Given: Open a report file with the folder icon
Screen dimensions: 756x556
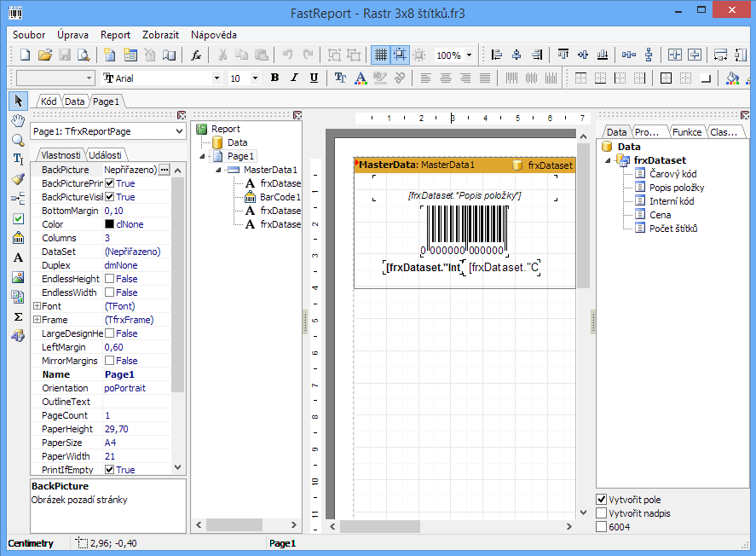Looking at the screenshot, I should 45,55.
